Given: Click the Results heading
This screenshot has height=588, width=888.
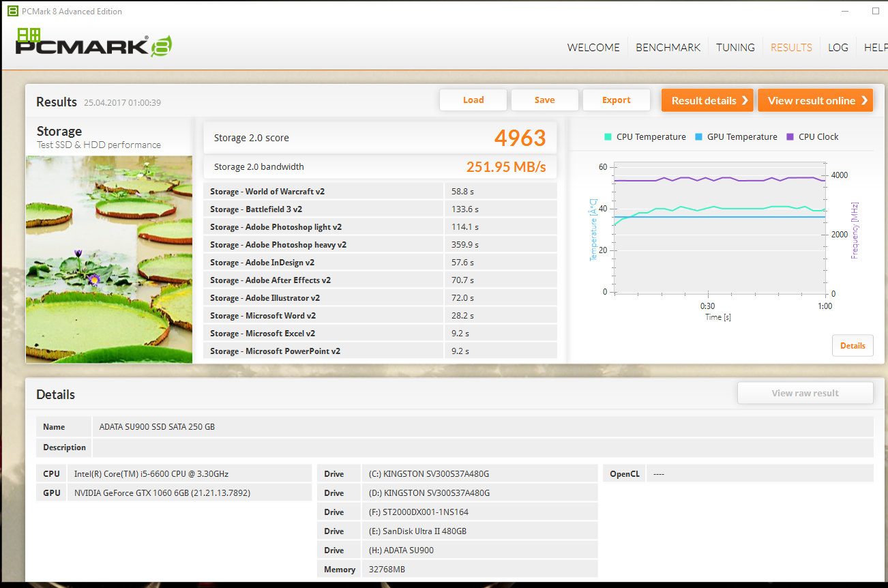Looking at the screenshot, I should tap(57, 102).
